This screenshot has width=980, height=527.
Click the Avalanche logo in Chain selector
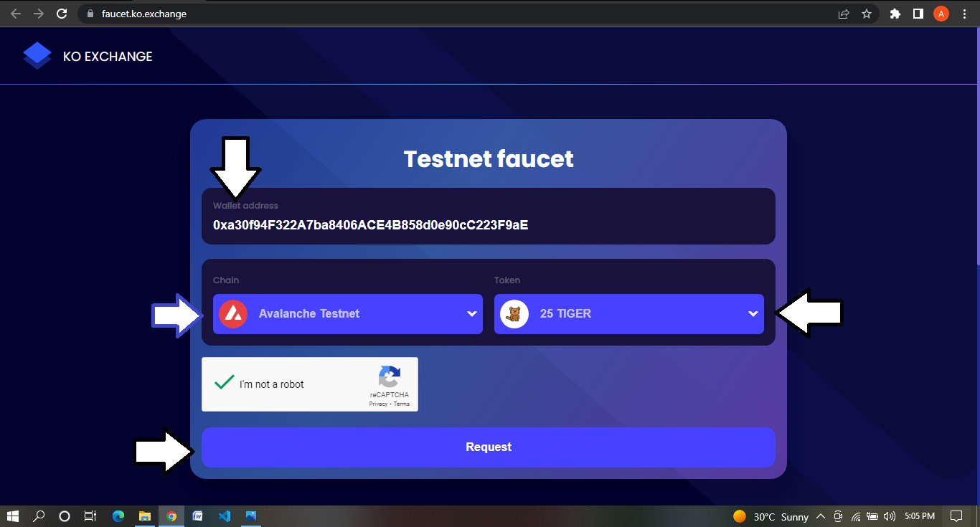(233, 314)
